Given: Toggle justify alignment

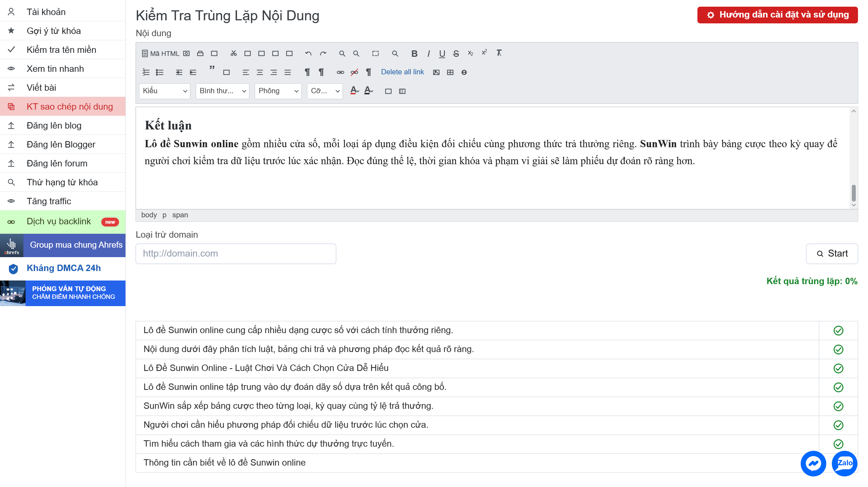Looking at the screenshot, I should click(287, 72).
